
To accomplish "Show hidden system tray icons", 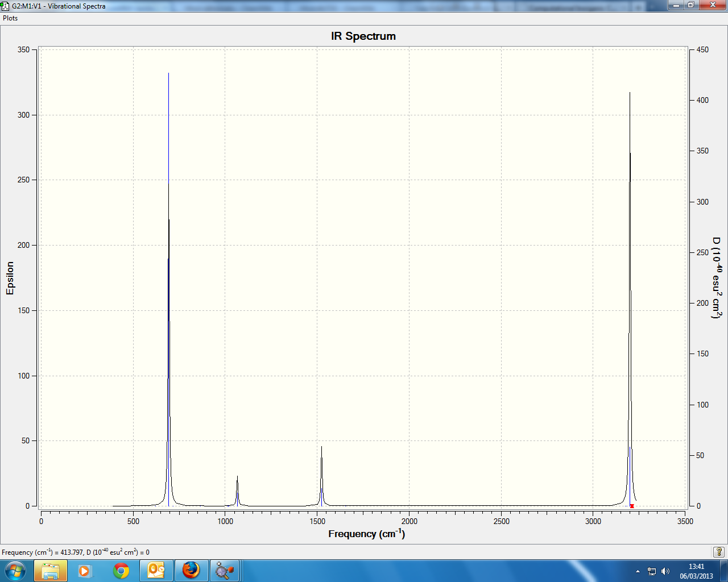I will [x=638, y=571].
